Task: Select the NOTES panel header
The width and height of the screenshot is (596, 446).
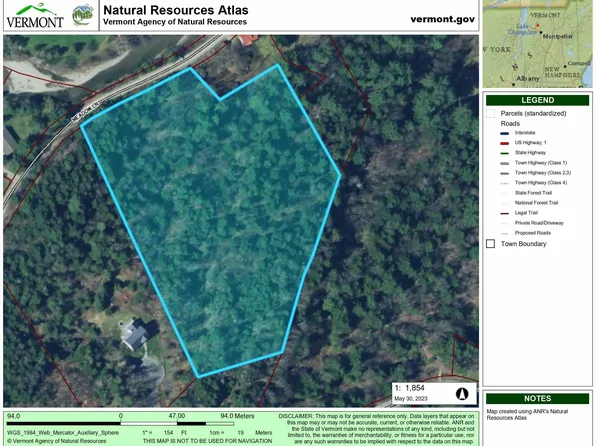Action: (x=537, y=398)
